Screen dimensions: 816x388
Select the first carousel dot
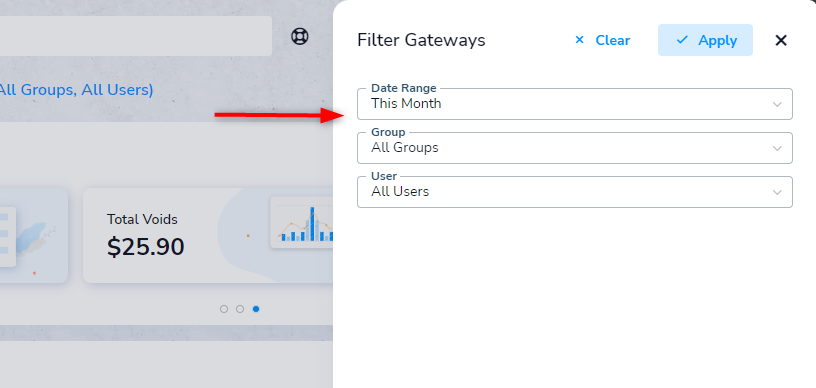[224, 309]
